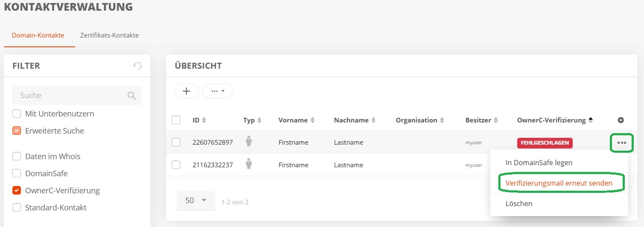The image size is (644, 227).
Task: Choose In DomainSafe legen menu entry
Action: [x=559, y=163]
